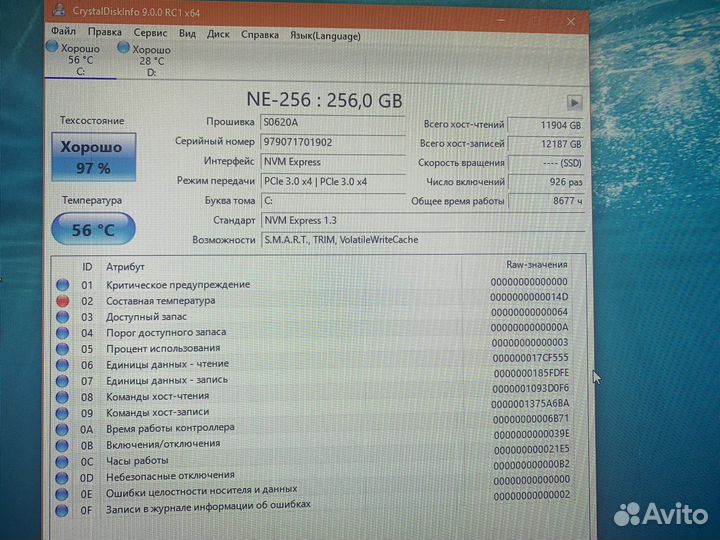
Task: Click the Интерфейс field NVM Express
Action: point(333,162)
